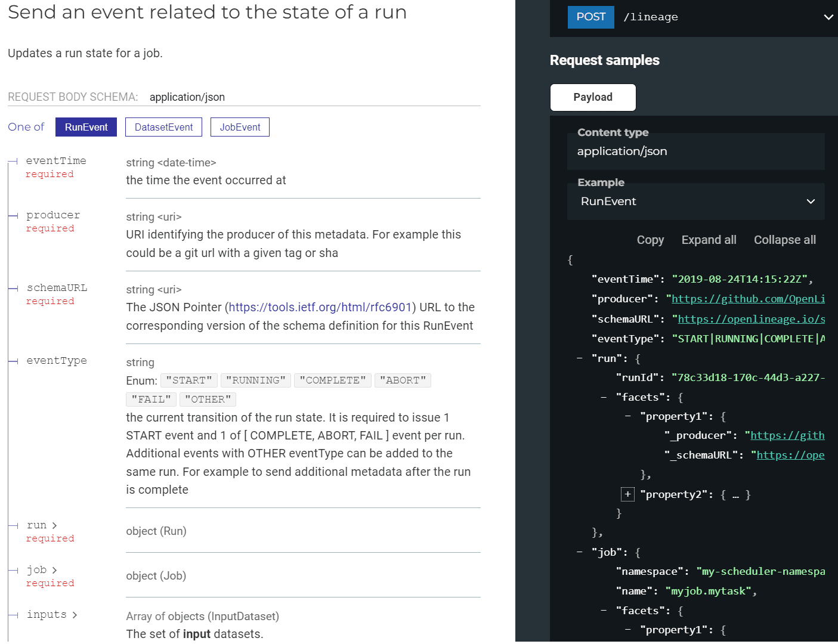Switch to the DatasetEvent schema
The image size is (838, 644).
[x=163, y=127]
